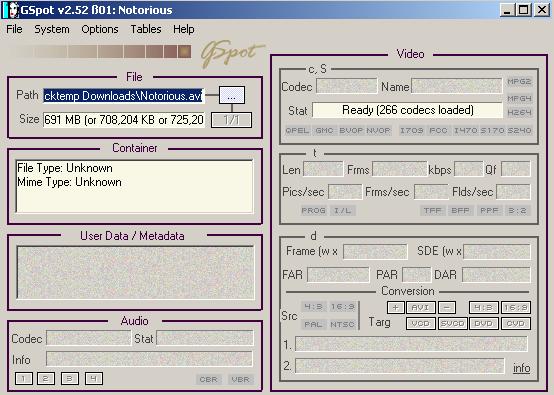This screenshot has width=554, height=395.
Task: Click the S170 indicator
Action: 492,130
